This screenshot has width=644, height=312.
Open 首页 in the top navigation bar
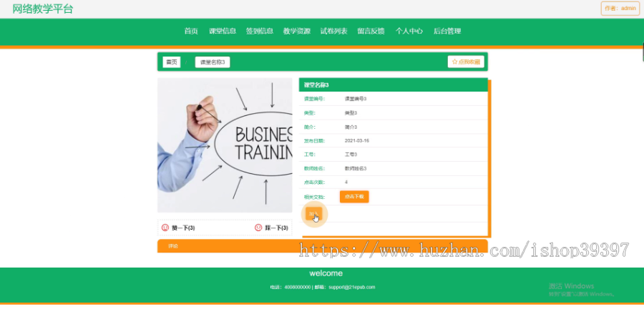click(x=191, y=31)
